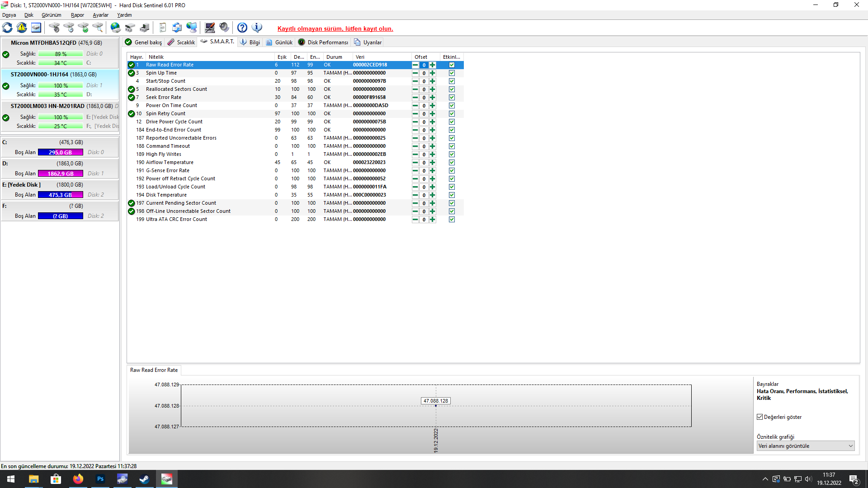Click the monitor with screwdriver configuration icon
Screen dimensions: 868x488
[210, 28]
